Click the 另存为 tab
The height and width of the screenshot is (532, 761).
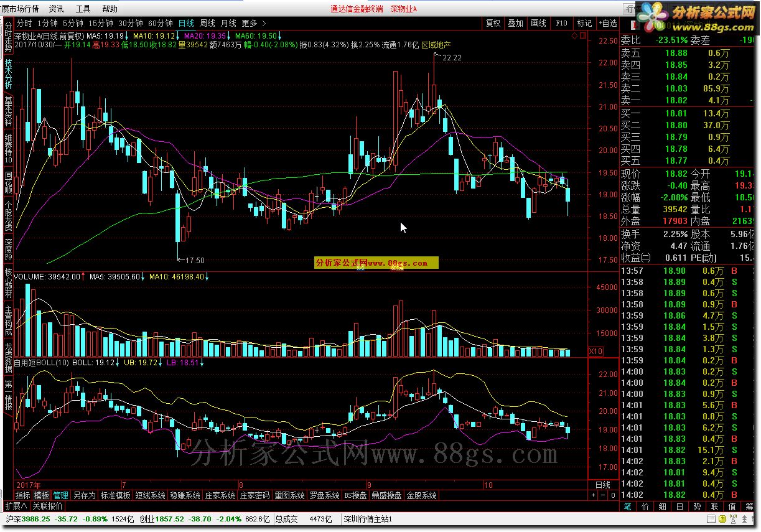84,496
